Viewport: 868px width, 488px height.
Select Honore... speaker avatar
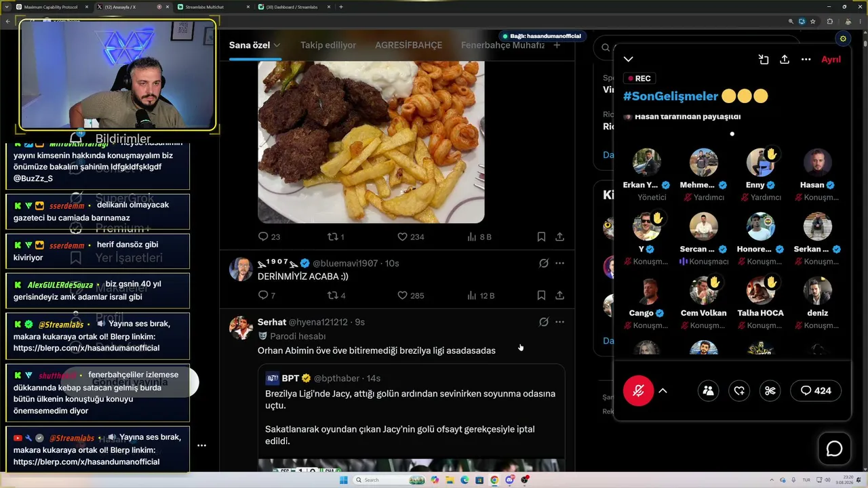(761, 227)
